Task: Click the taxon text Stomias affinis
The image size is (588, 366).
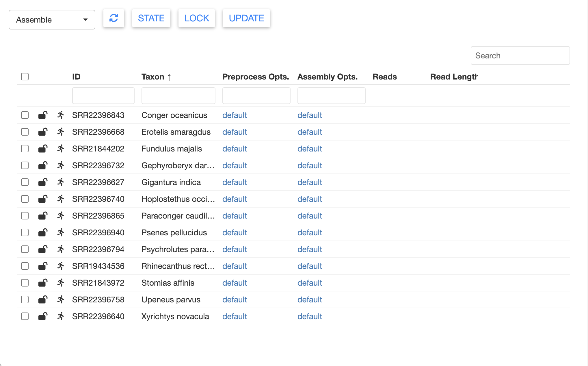Action: (168, 283)
